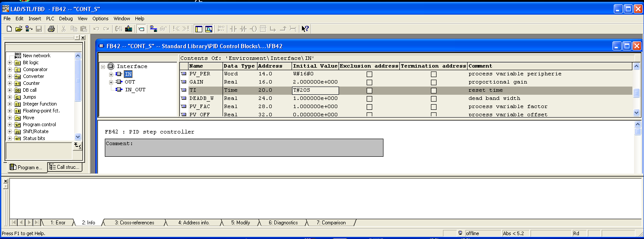Image resolution: width=644 pixels, height=239 pixels.
Task: Expand the Bit logic folder
Action: click(9, 63)
